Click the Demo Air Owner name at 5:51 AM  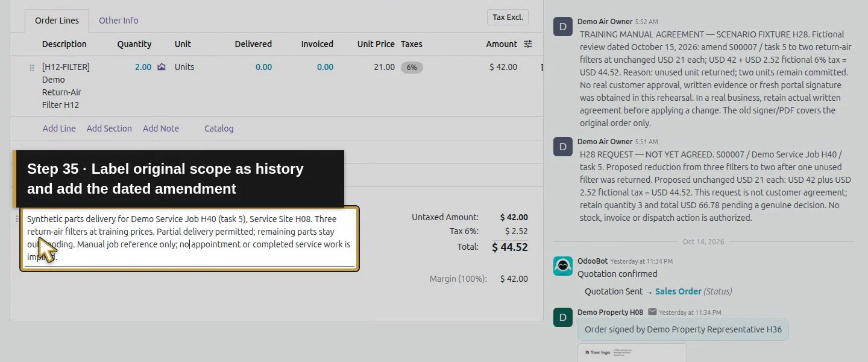pyautogui.click(x=605, y=142)
